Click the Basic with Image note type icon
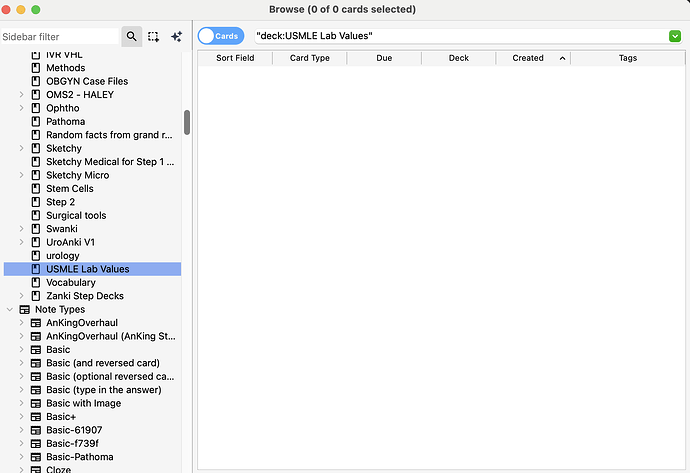The height and width of the screenshot is (473, 690). [x=36, y=403]
